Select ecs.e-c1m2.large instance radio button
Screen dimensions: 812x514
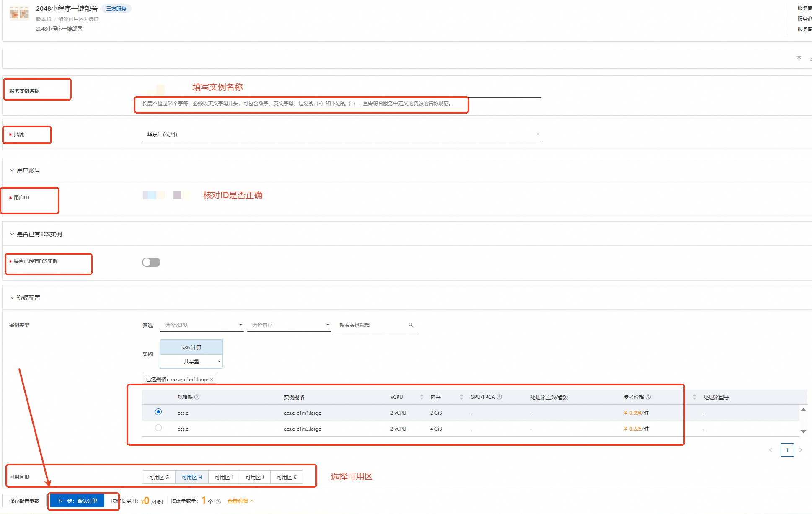coord(158,428)
